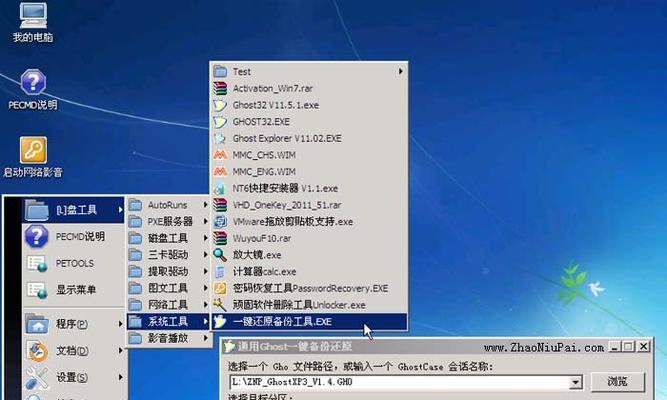Click the 浏览 browse button
The height and width of the screenshot is (400, 667).
617,382
